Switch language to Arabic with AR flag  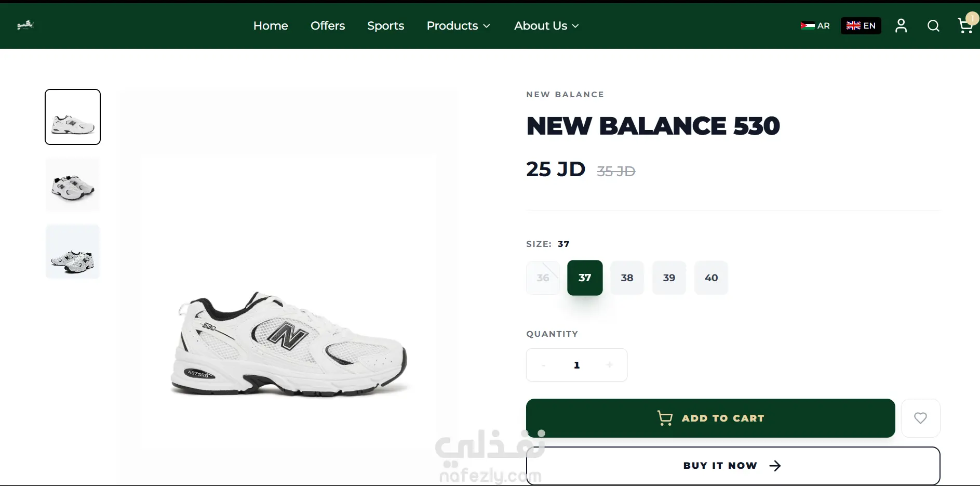tap(815, 25)
